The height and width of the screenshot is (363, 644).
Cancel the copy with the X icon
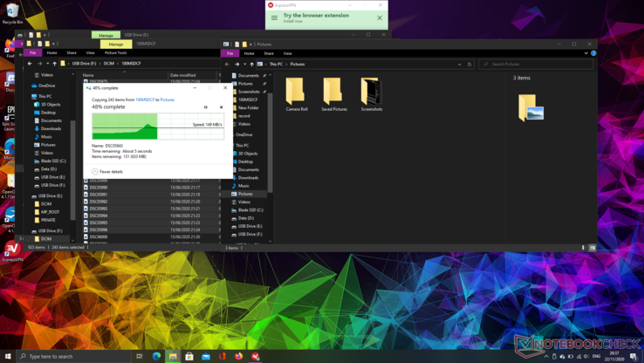(x=221, y=107)
